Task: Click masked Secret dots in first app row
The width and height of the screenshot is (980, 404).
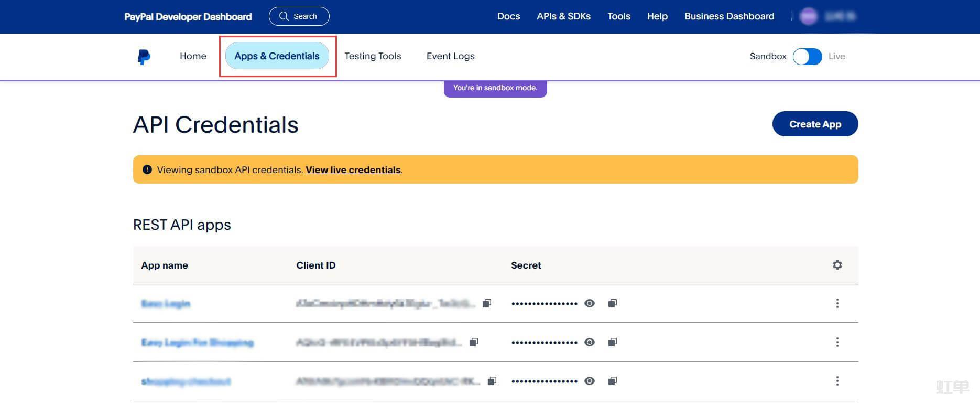Action: tap(545, 304)
